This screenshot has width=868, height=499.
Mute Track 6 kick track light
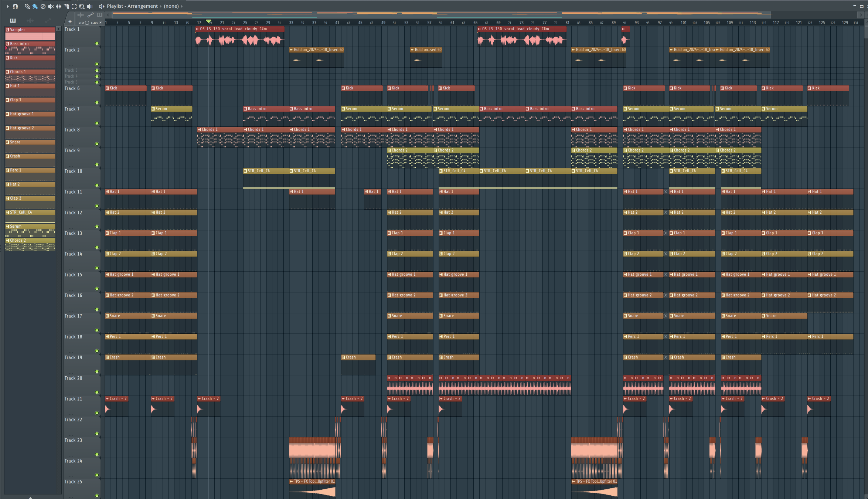pyautogui.click(x=97, y=102)
